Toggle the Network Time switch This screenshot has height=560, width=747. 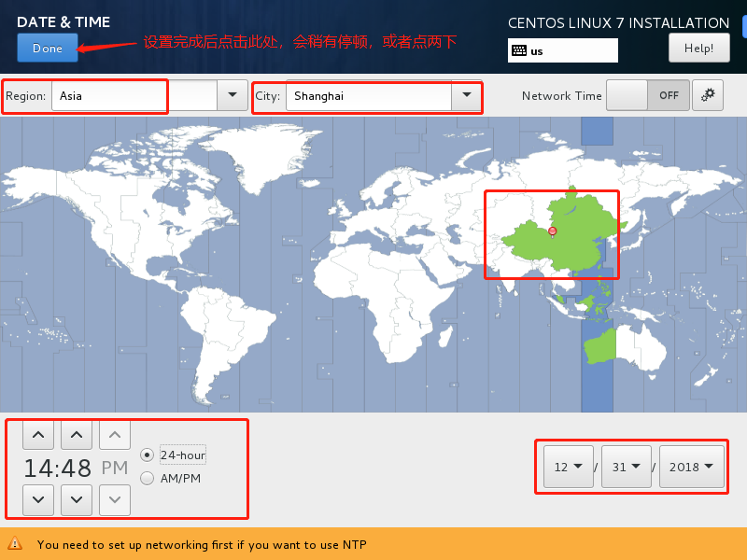point(647,95)
